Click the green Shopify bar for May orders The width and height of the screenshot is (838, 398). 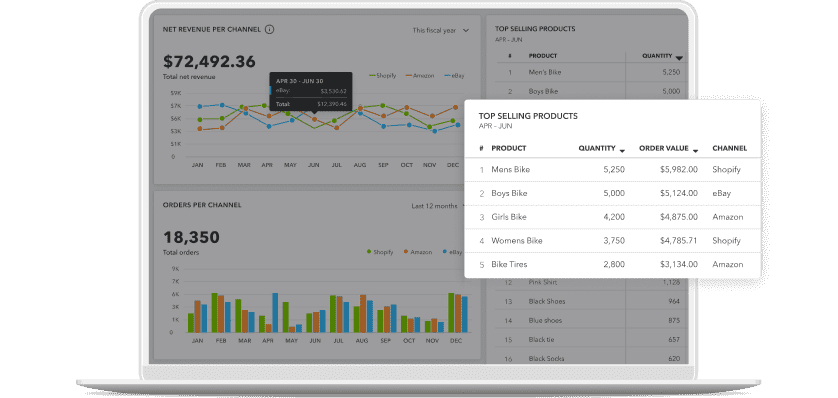(x=285, y=317)
